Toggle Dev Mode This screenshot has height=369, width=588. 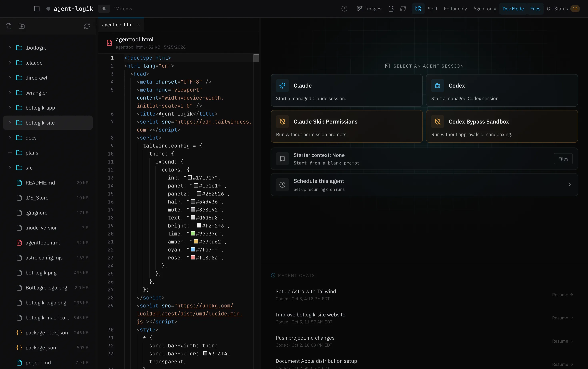coord(513,9)
